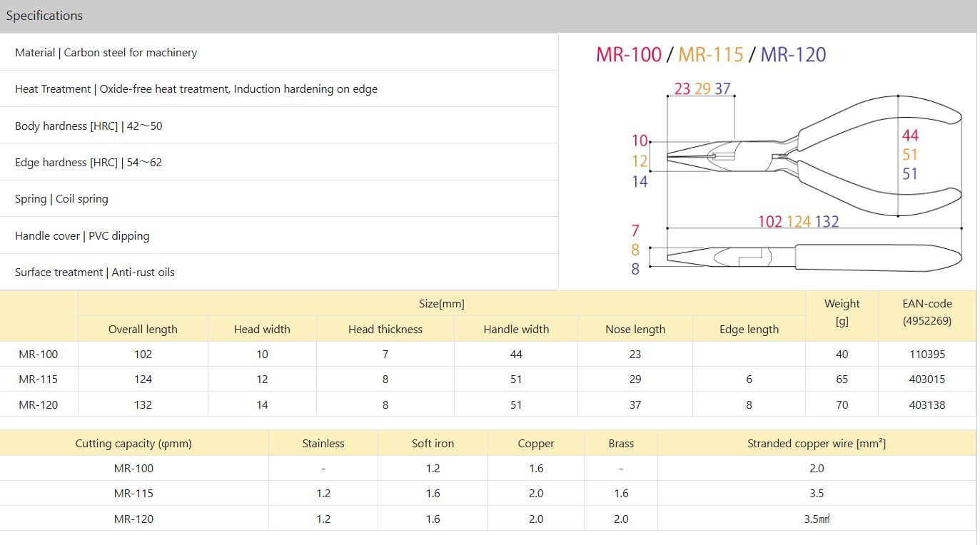Select the EAN code 403138 cell

[x=926, y=404]
